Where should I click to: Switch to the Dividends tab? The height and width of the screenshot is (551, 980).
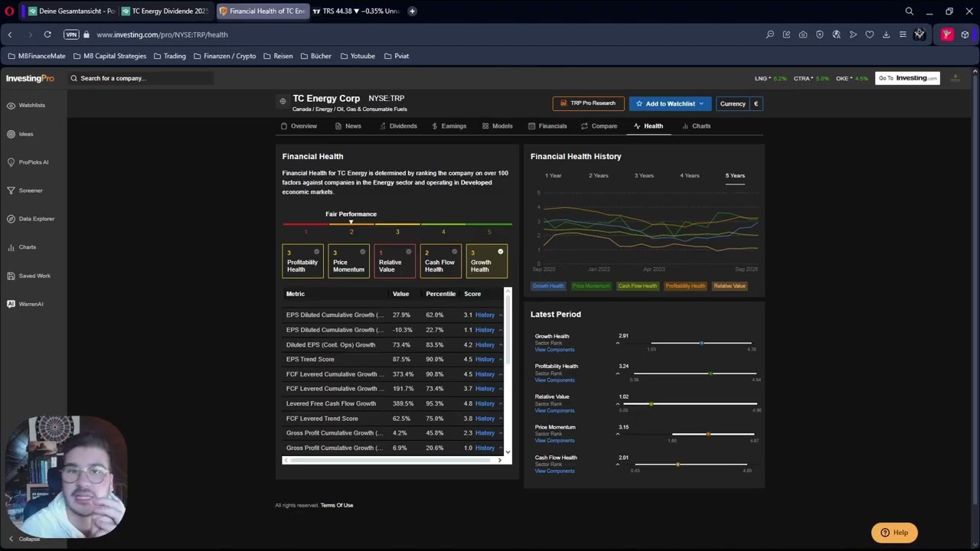[x=398, y=126]
